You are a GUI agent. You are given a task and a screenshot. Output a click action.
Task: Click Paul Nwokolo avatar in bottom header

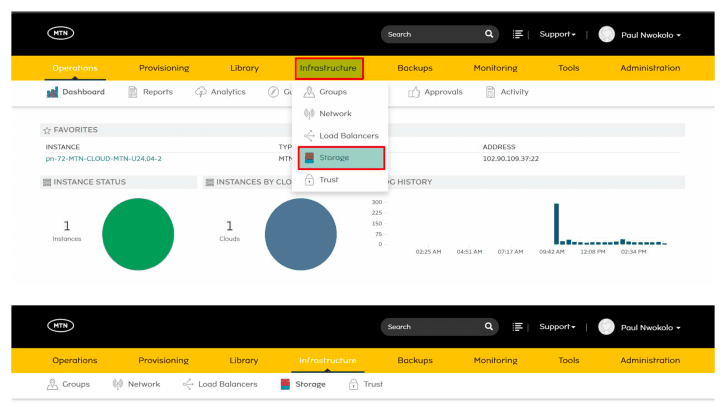607,327
